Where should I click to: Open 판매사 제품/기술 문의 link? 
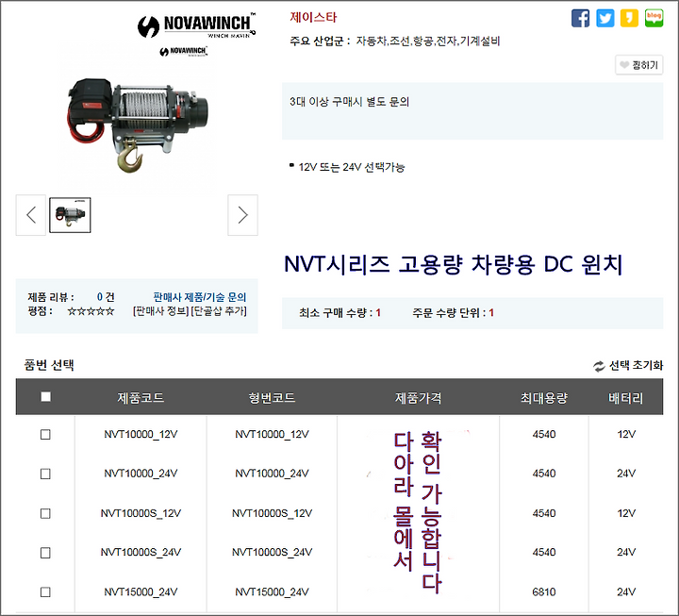tap(200, 297)
